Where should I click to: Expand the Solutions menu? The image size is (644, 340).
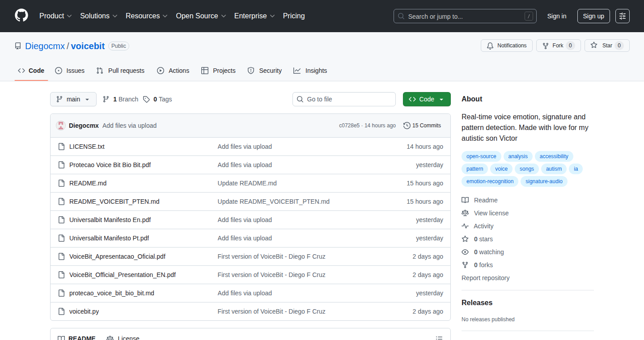[x=99, y=16]
